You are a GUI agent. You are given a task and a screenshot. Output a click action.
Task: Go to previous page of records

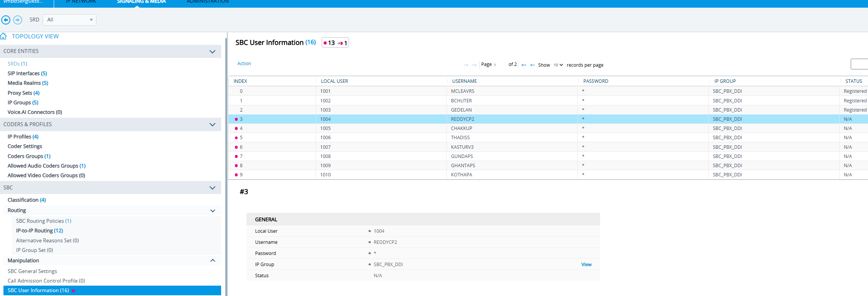tap(474, 65)
